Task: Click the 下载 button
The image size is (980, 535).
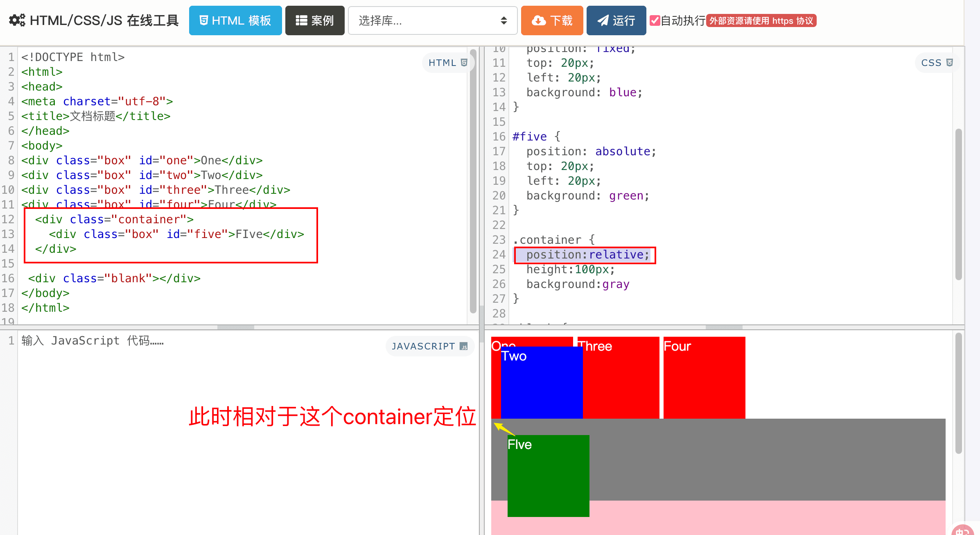Action: pyautogui.click(x=552, y=20)
